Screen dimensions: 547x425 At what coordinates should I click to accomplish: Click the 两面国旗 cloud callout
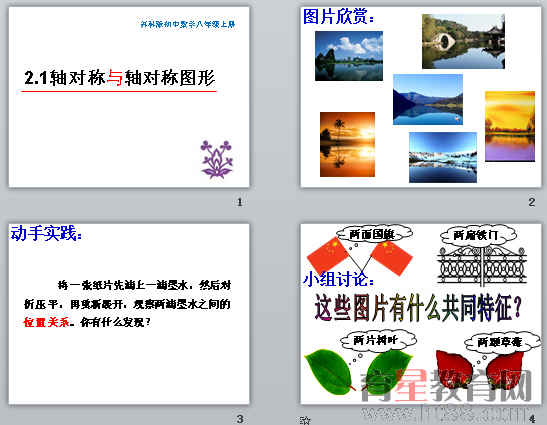[x=374, y=234]
